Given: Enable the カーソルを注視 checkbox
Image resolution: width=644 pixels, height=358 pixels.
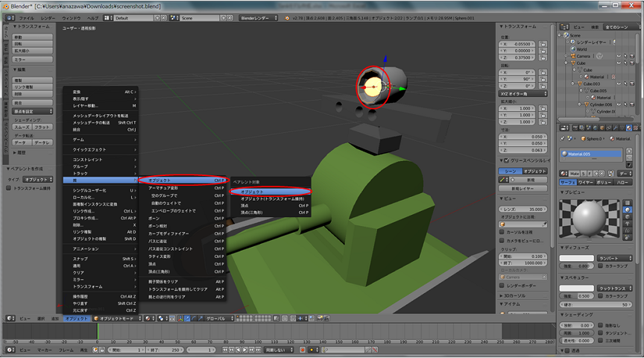Looking at the screenshot, I should (x=501, y=232).
